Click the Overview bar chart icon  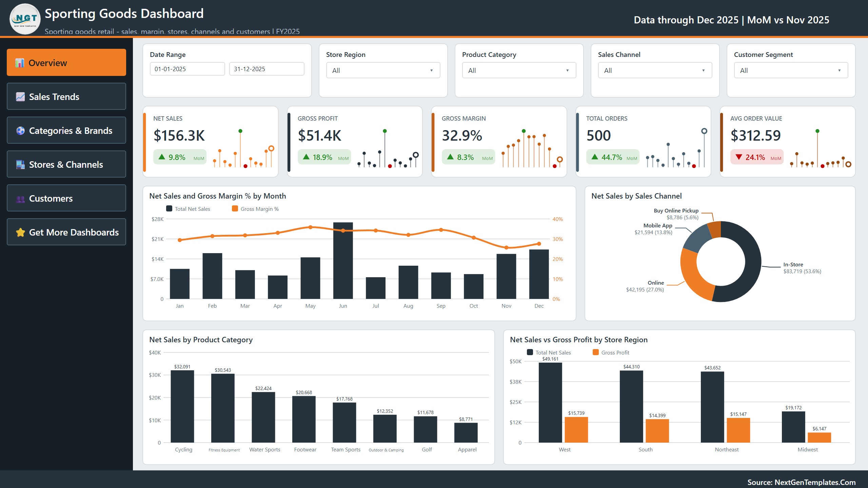(x=20, y=63)
